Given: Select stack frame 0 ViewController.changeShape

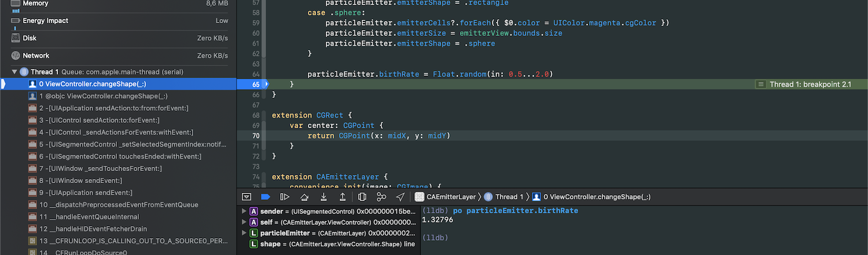Looking at the screenshot, I should tap(118, 84).
